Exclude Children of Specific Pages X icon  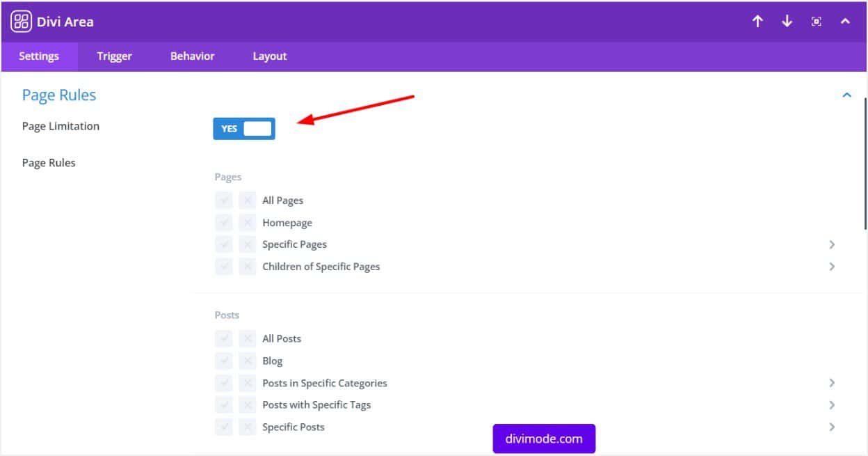pos(248,267)
